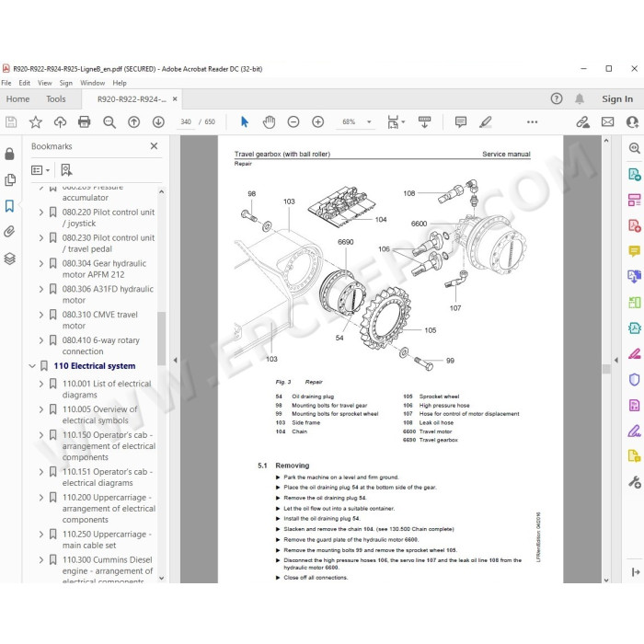Go to previous page arrow icon
644x644 pixels.
(134, 122)
